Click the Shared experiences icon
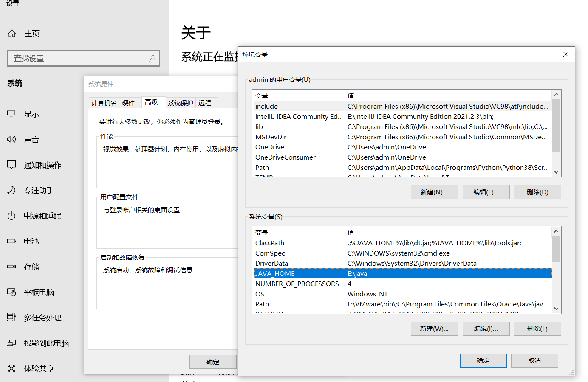The height and width of the screenshot is (382, 588). pos(11,368)
